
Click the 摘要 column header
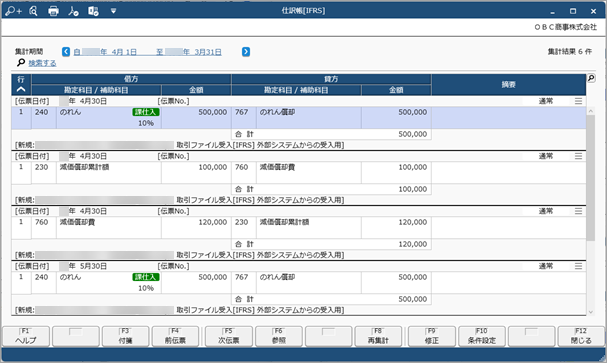tap(509, 84)
